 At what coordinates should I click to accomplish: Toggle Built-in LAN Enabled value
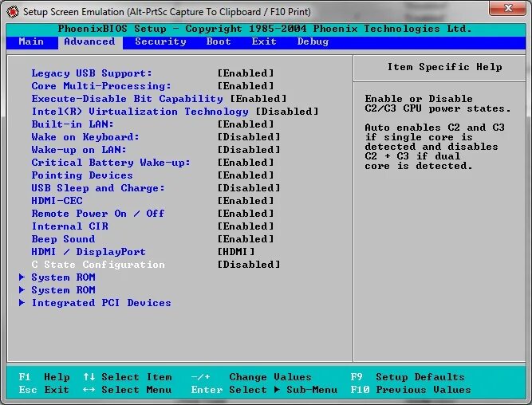[x=246, y=124]
